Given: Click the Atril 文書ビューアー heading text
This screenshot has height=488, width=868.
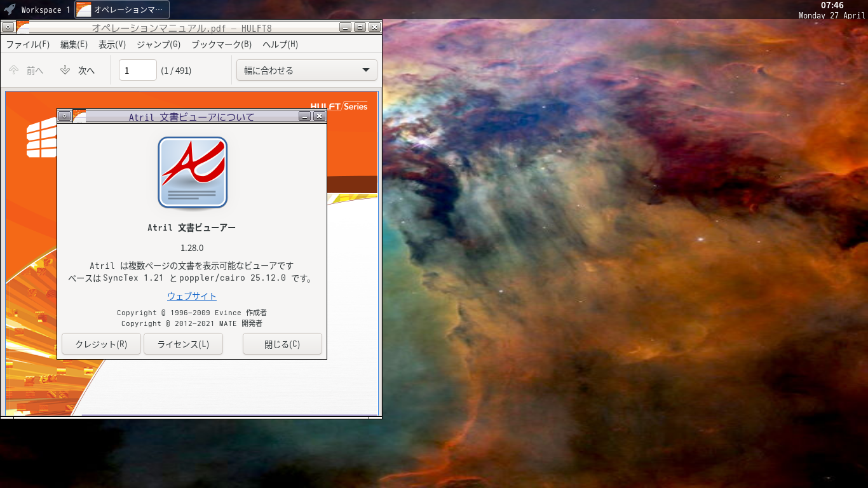Looking at the screenshot, I should click(x=191, y=227).
